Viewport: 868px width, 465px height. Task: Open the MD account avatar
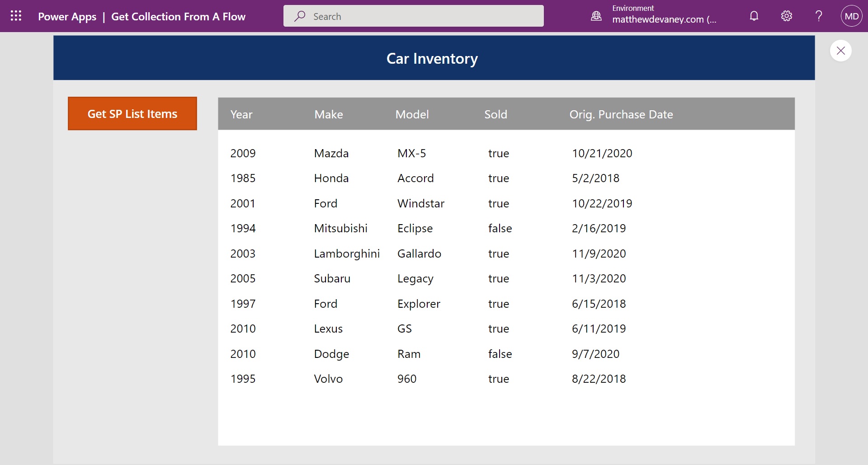(851, 16)
